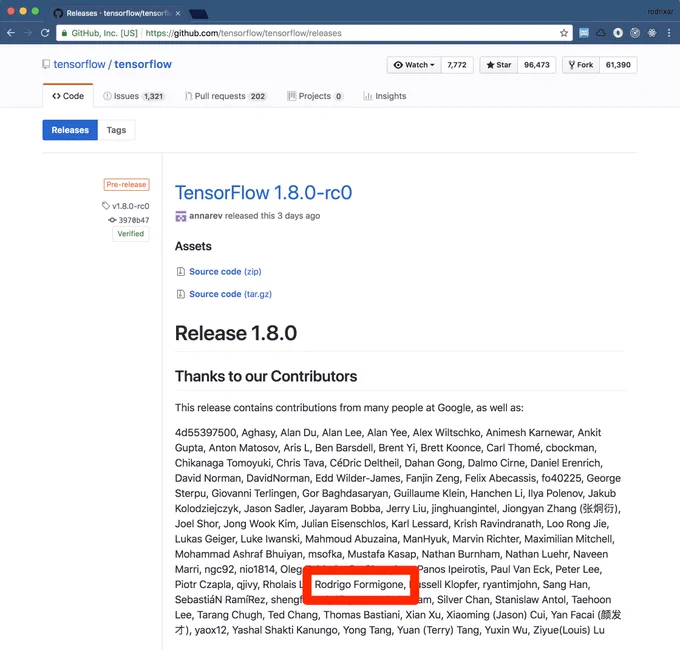This screenshot has height=650, width=680.
Task: Download Source code (tar.gz)
Action: point(230,294)
